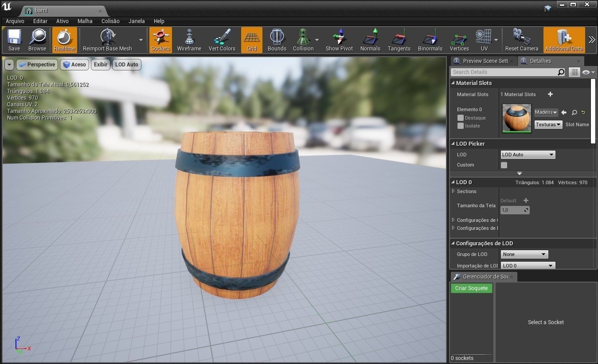This screenshot has height=364, width=598.
Task: Collapse the LOD Picker section
Action: tap(453, 143)
